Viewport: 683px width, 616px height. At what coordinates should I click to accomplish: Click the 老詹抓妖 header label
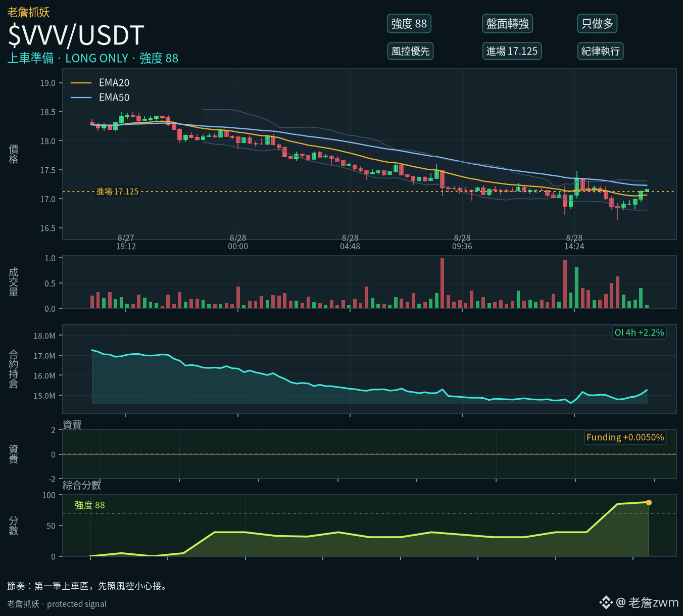coord(29,12)
